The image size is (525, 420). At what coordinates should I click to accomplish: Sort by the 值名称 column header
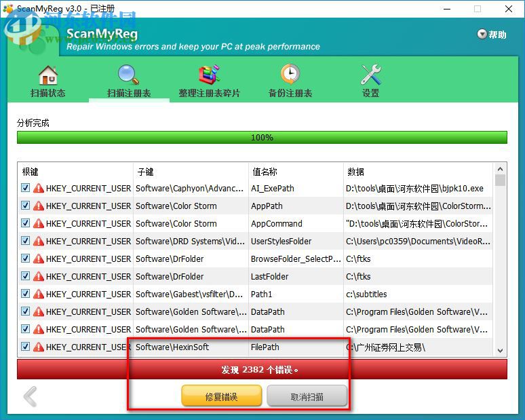(x=265, y=172)
